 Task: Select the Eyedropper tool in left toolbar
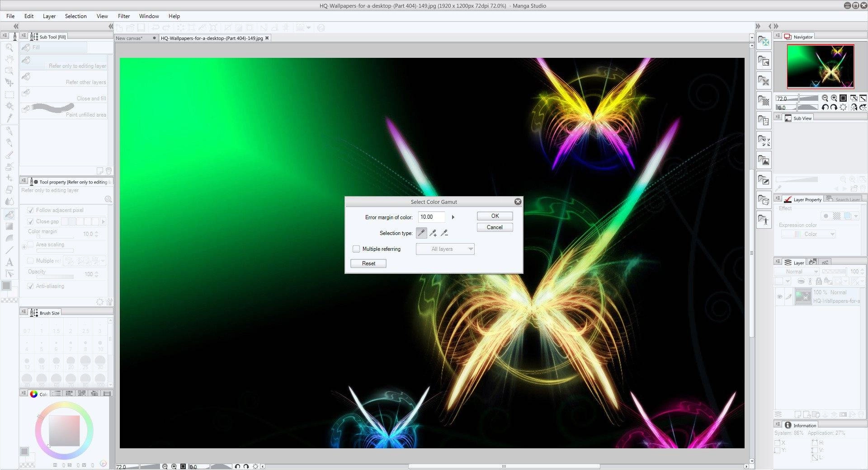click(x=9, y=118)
